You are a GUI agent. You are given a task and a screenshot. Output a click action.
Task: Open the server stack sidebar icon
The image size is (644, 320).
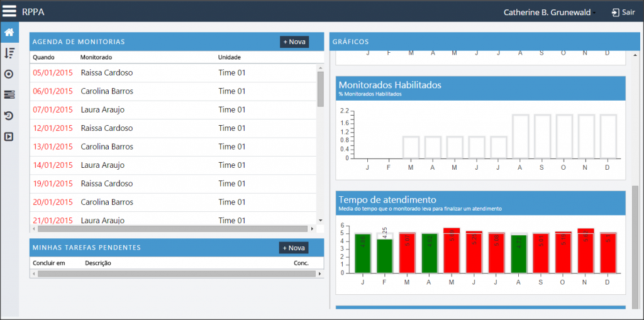pyautogui.click(x=9, y=95)
